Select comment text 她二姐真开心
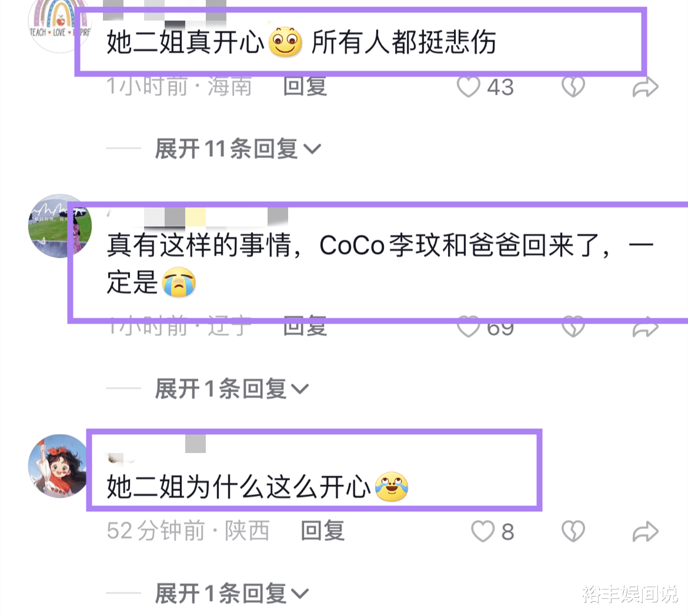The width and height of the screenshot is (688, 616). pyautogui.click(x=186, y=42)
